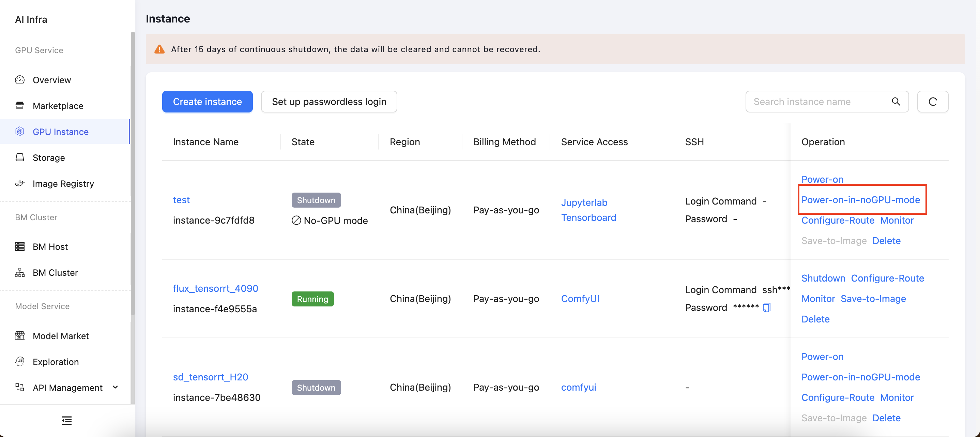
Task: Click the Storage drive icon
Action: tap(20, 157)
